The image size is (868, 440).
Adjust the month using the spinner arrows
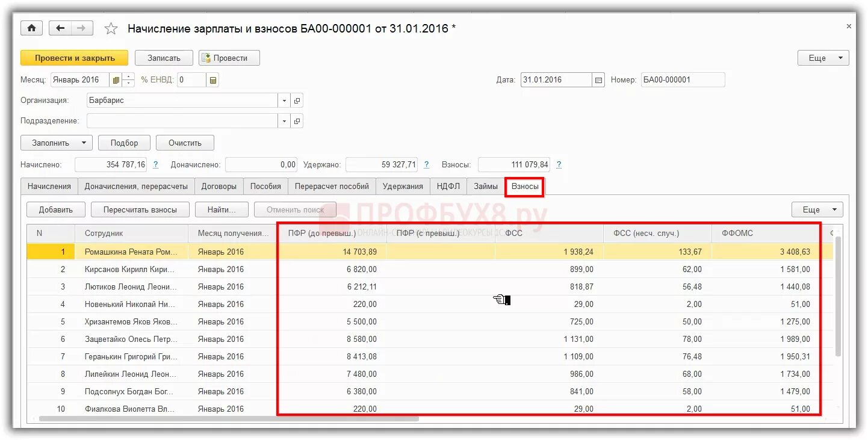click(x=129, y=80)
